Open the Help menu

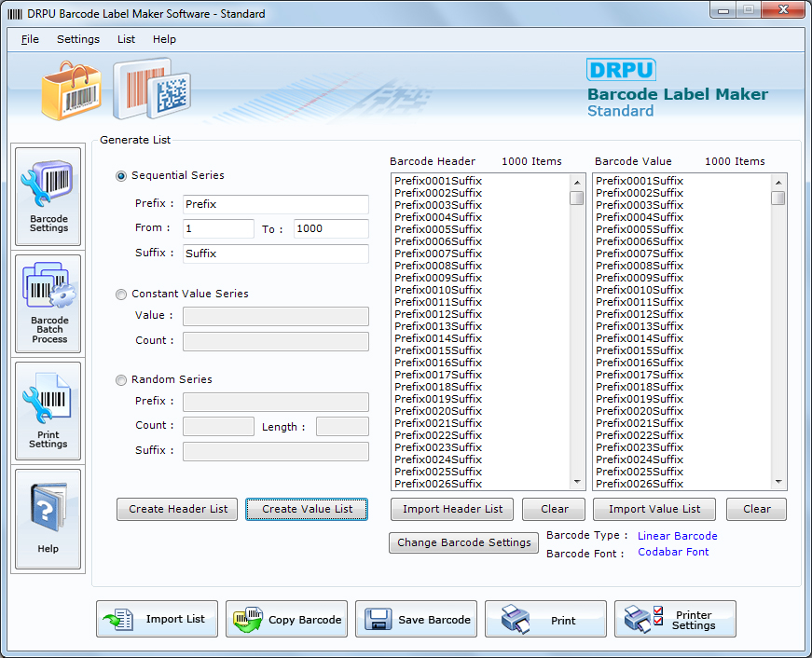point(164,39)
